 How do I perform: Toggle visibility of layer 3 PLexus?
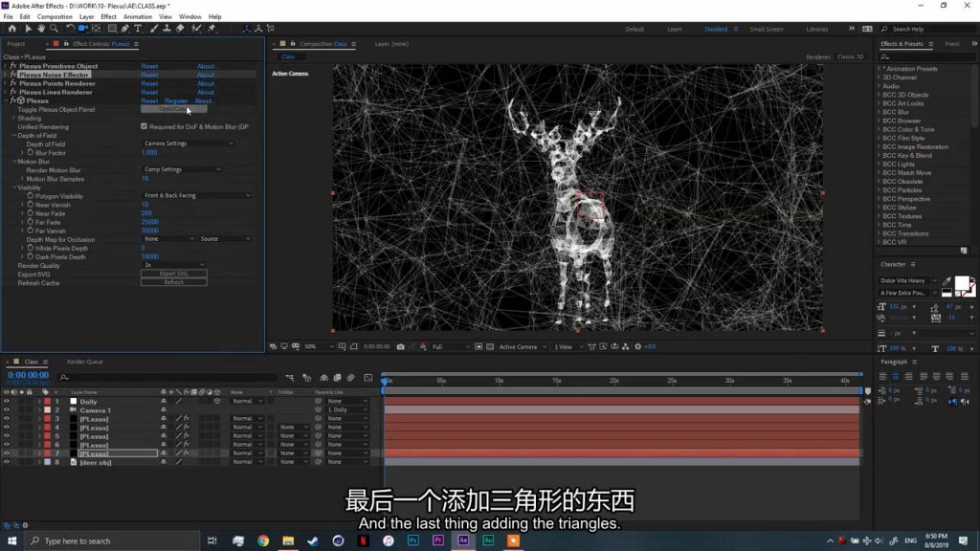[x=7, y=419]
